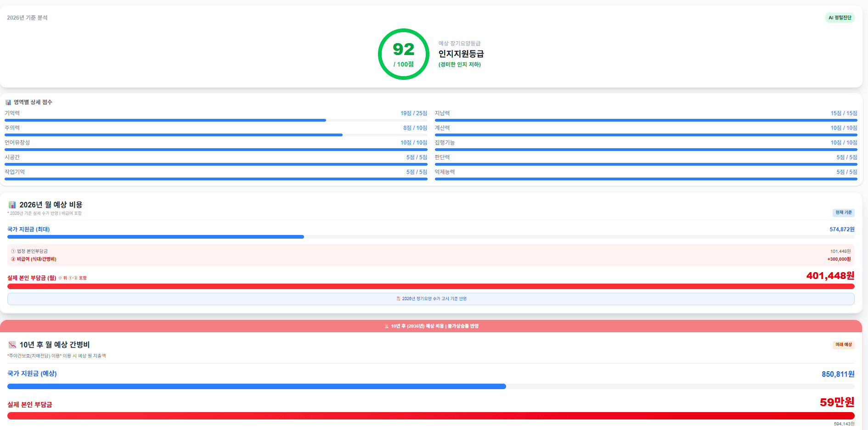Screen dimensions: 868x430
Task: Click the 비급여 (식대/간병비) row
Action: click(x=37, y=259)
